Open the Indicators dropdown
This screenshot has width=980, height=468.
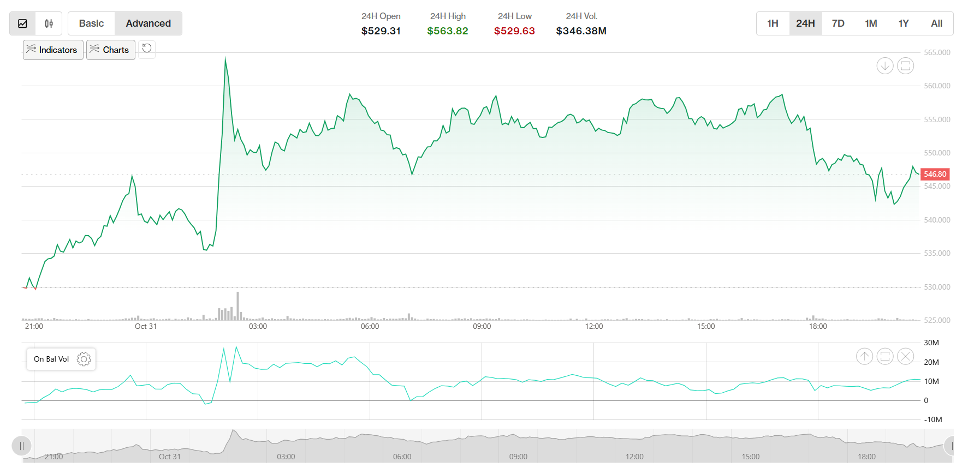pos(53,50)
